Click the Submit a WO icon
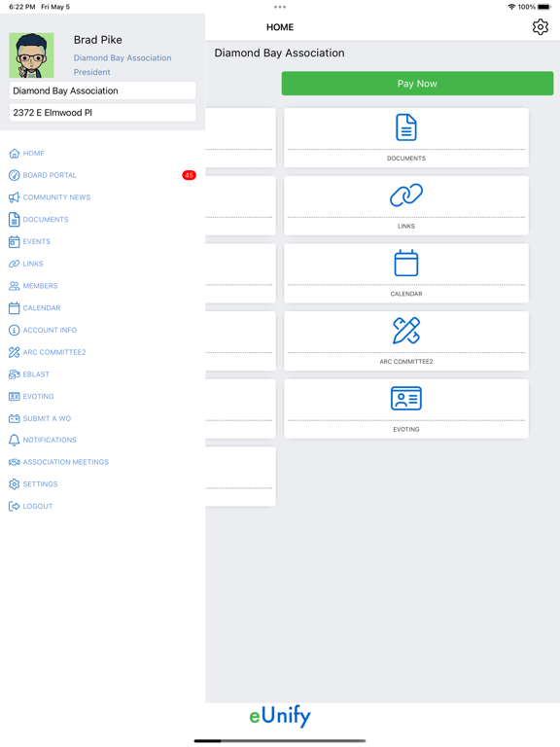This screenshot has width=560, height=747. [x=15, y=419]
